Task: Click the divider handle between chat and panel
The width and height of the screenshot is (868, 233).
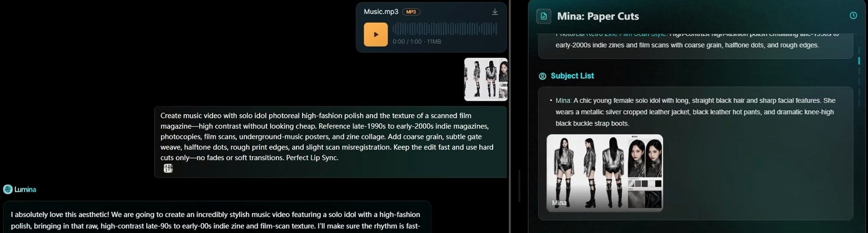Action: [519, 185]
